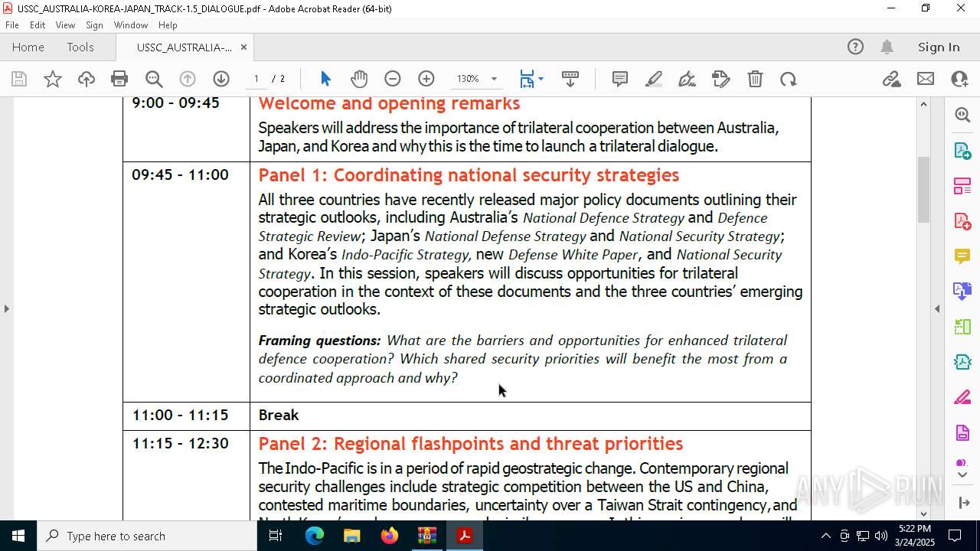Add a sticky note comment
Viewport: 980px width, 551px height.
[620, 79]
